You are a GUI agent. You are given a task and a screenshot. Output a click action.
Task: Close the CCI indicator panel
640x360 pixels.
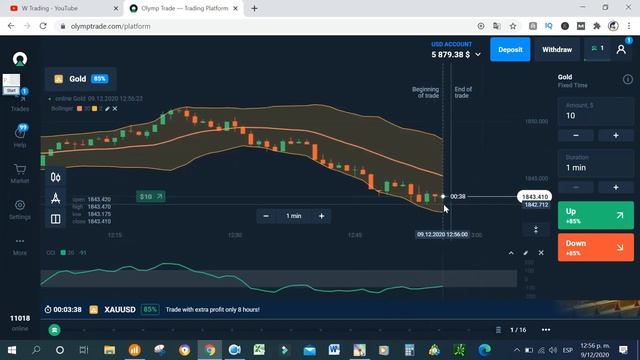click(541, 253)
